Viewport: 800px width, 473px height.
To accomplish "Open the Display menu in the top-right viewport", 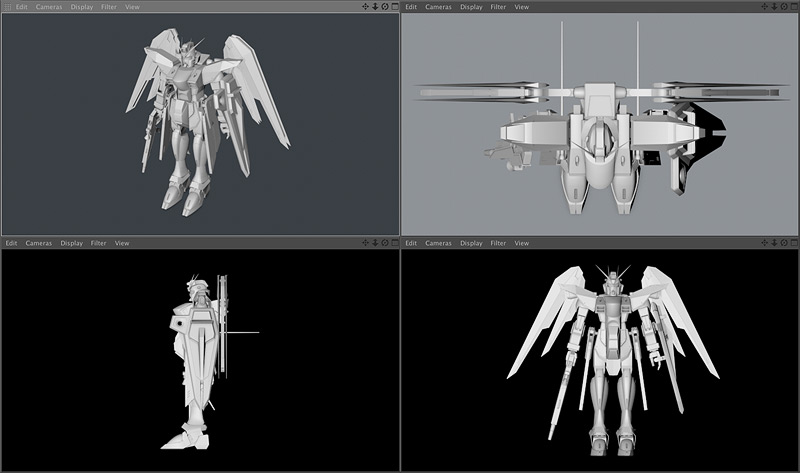I will (x=471, y=7).
